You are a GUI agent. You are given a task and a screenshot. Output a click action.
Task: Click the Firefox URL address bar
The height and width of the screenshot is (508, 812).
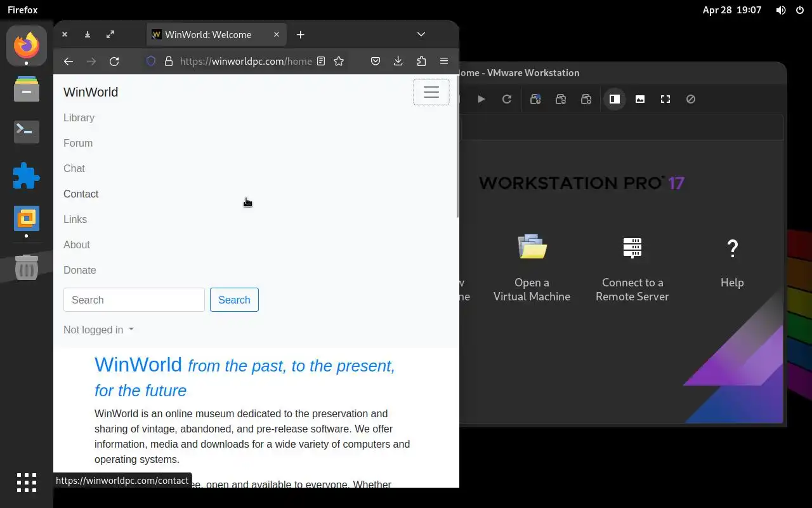click(246, 61)
